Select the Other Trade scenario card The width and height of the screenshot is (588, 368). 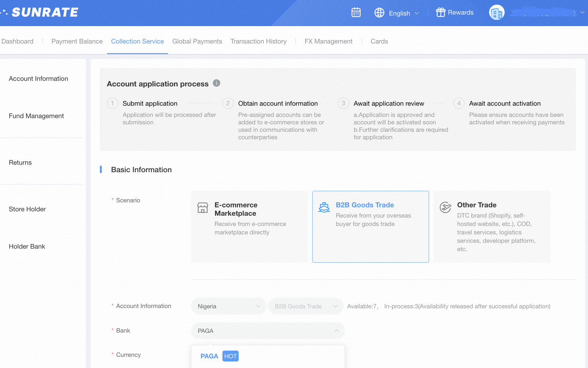[x=492, y=227]
